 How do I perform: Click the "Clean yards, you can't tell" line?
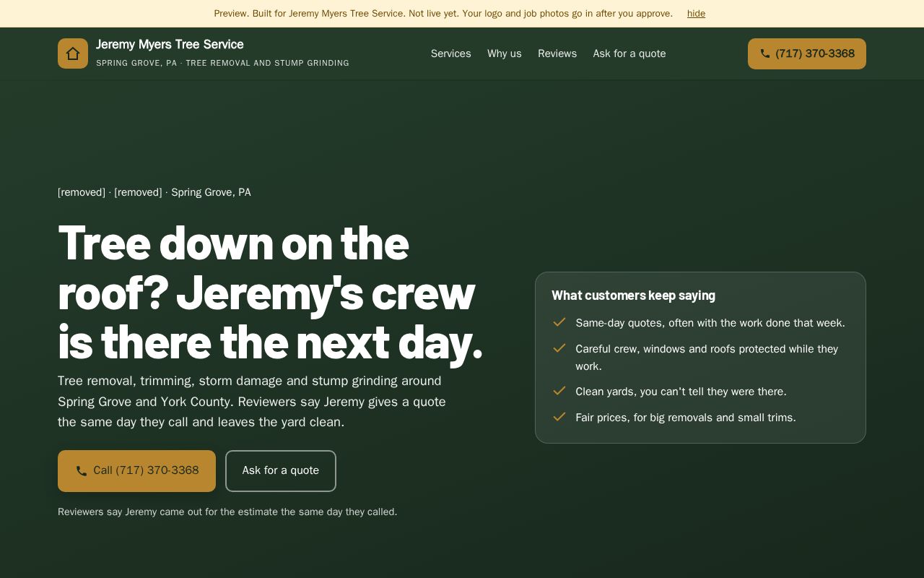[x=681, y=392]
